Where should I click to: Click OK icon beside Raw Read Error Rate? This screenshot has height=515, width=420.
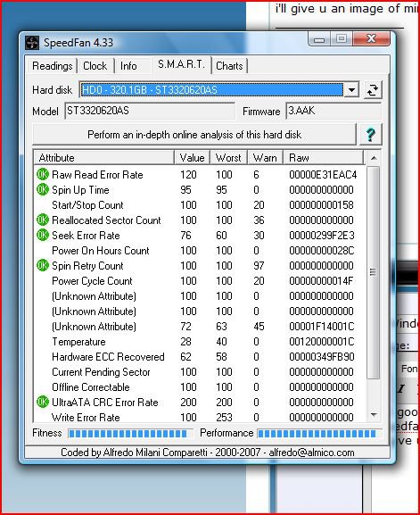(x=43, y=175)
